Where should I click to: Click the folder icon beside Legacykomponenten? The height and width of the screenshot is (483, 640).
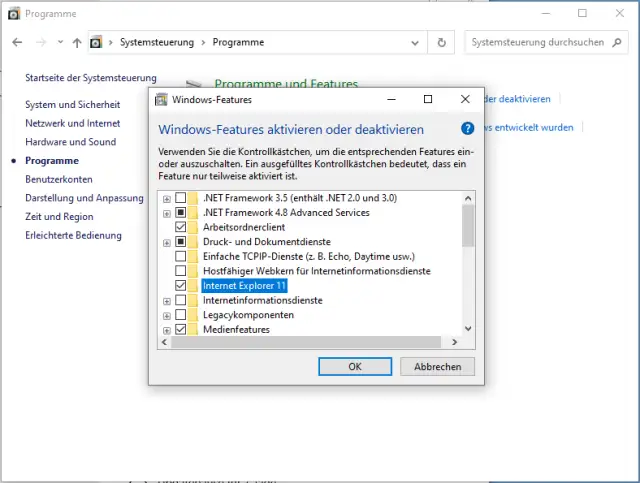coord(193,315)
